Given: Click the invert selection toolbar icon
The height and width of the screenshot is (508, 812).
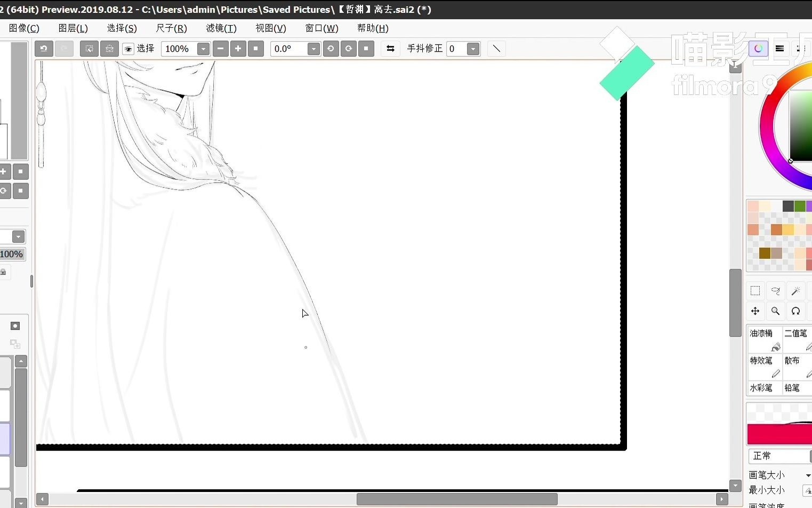Looking at the screenshot, I should click(109, 49).
